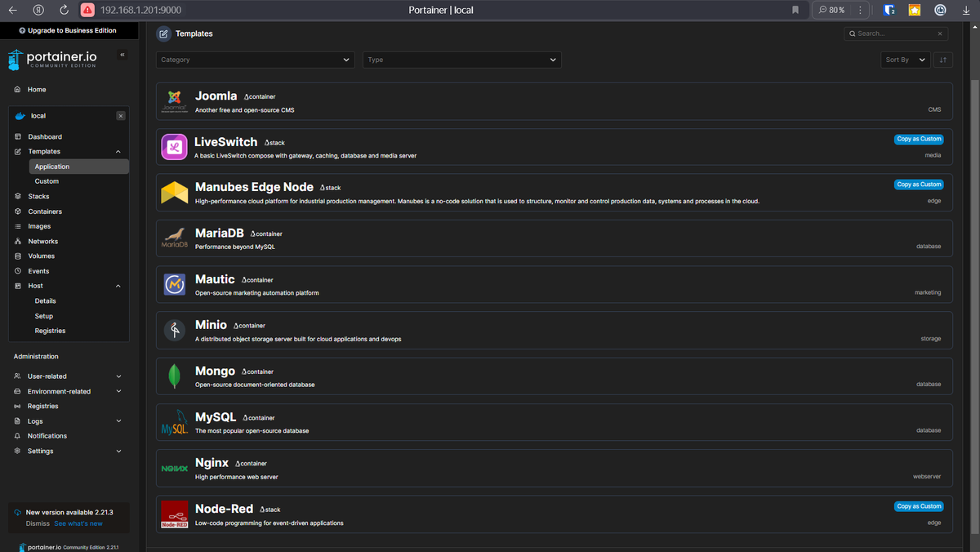Viewport: 980px width, 552px height.
Task: Click the browser address bar URL
Action: pyautogui.click(x=140, y=10)
